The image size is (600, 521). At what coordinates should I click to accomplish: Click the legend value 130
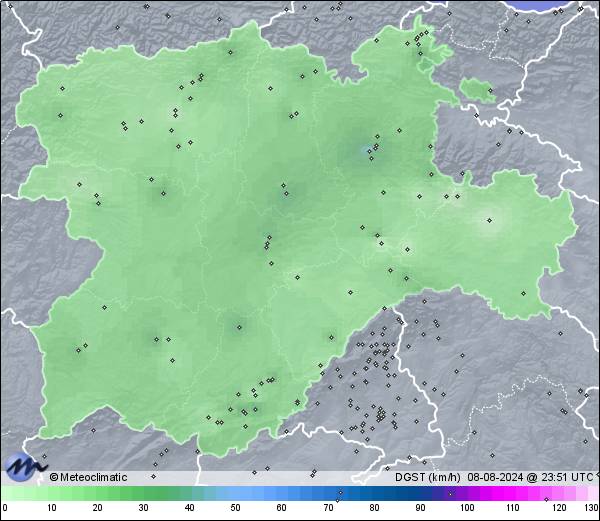[592, 508]
